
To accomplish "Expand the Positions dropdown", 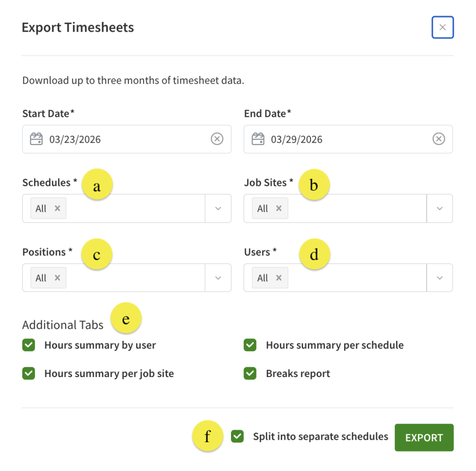I will 218,278.
